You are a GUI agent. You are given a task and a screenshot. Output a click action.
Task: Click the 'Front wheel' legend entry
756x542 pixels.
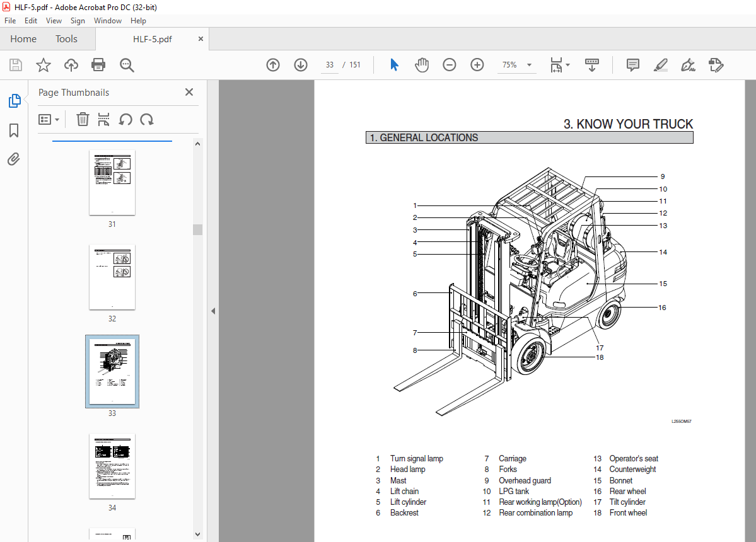tap(628, 512)
